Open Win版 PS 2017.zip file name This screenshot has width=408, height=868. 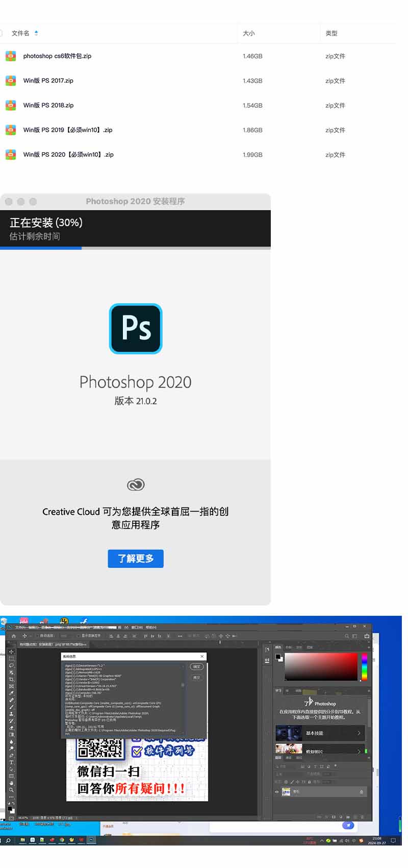tap(48, 81)
